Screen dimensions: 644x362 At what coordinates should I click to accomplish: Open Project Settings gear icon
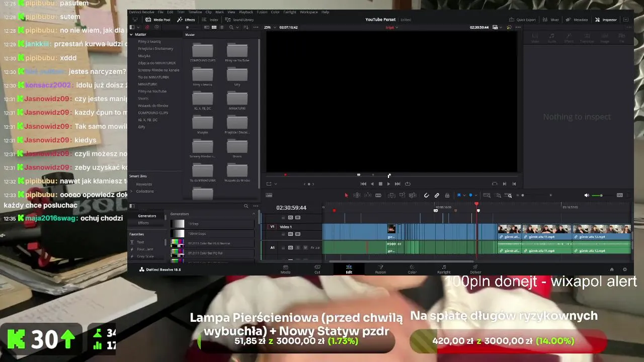(x=625, y=269)
